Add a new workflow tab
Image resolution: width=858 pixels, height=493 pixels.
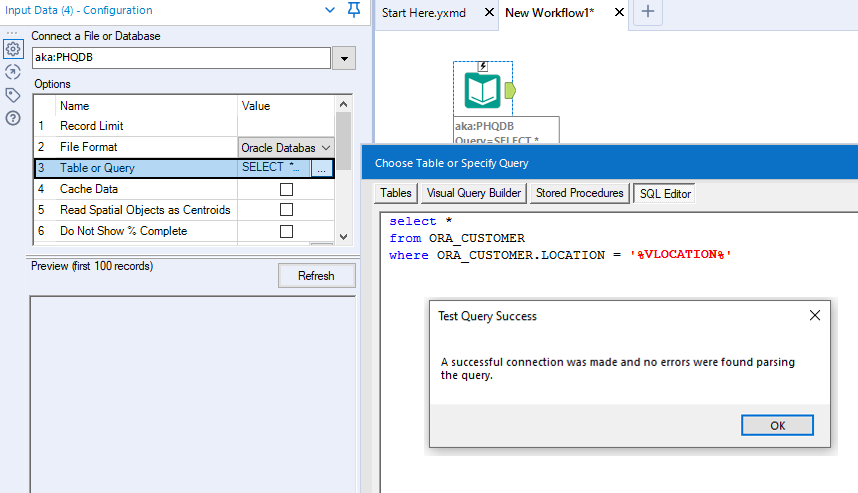[648, 11]
